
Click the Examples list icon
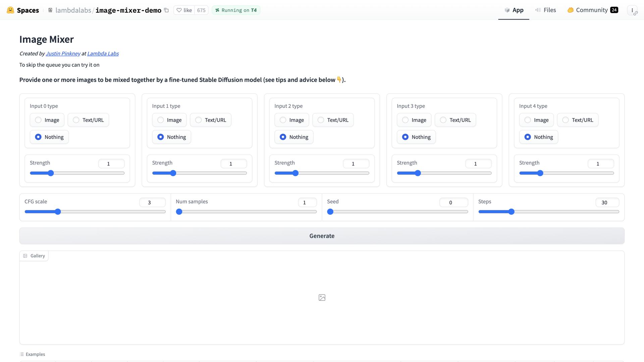click(22, 354)
